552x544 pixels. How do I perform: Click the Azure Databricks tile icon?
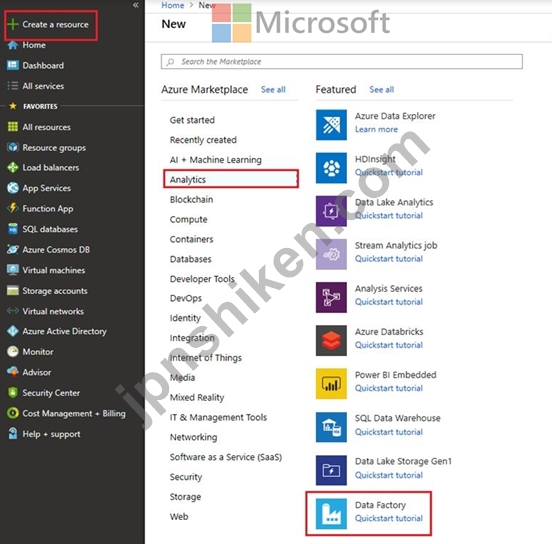331,340
